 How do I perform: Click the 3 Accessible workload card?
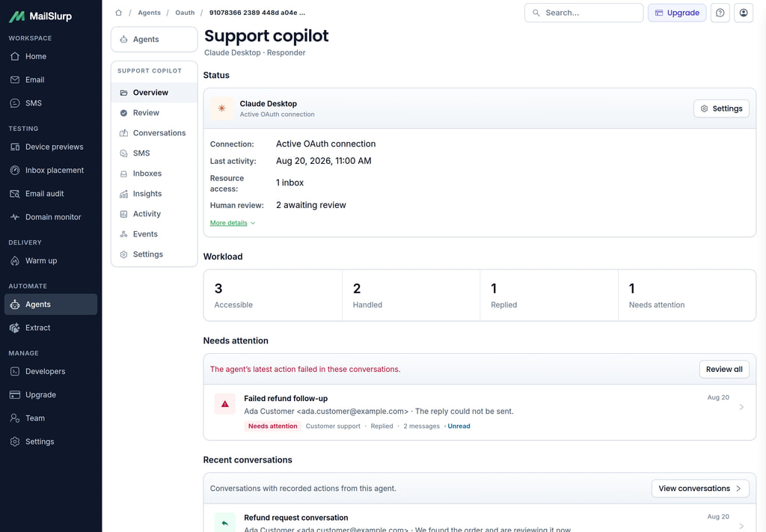[x=272, y=296]
